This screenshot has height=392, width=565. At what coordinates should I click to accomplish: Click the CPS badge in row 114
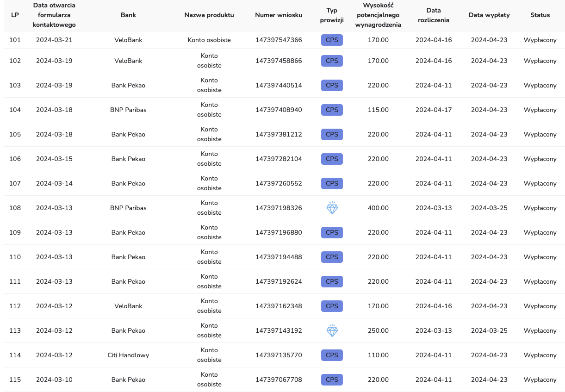(x=332, y=355)
